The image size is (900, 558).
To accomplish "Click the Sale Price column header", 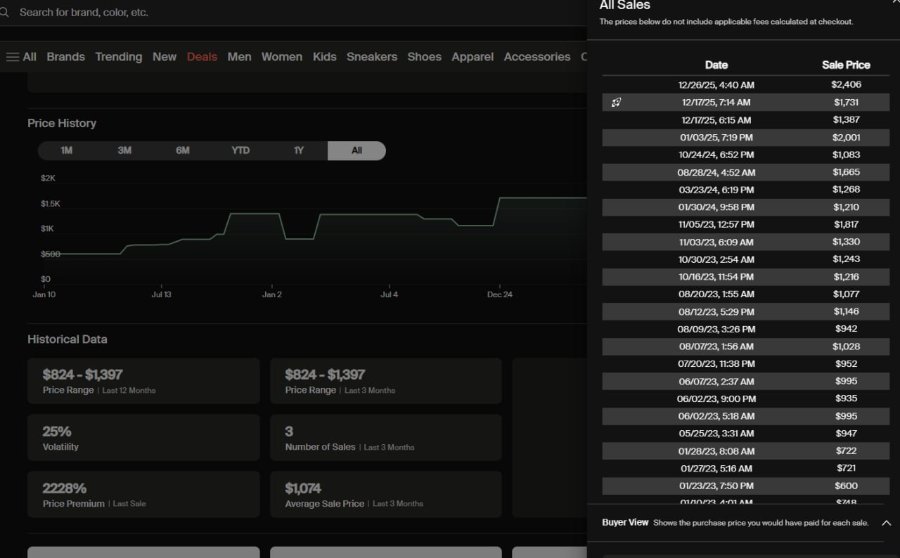I will [845, 65].
